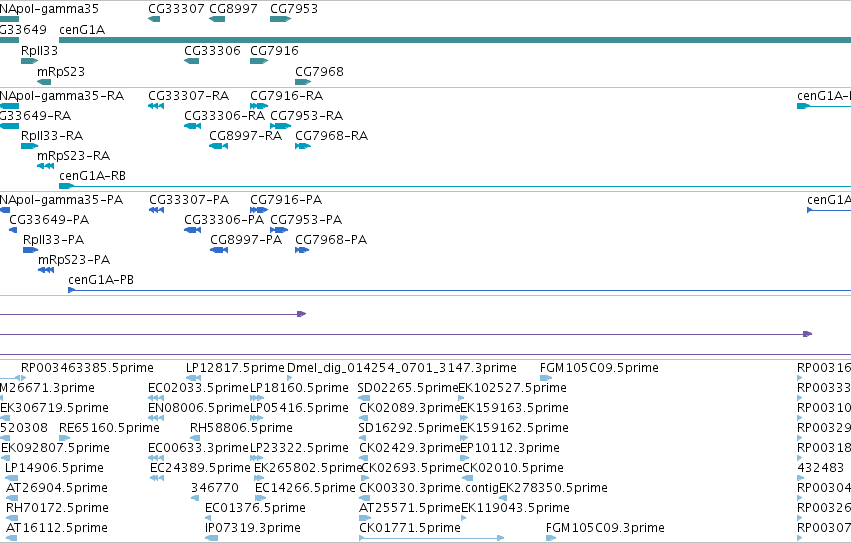Click the CG7968 gene arrow
The width and height of the screenshot is (851, 543).
pos(303,82)
